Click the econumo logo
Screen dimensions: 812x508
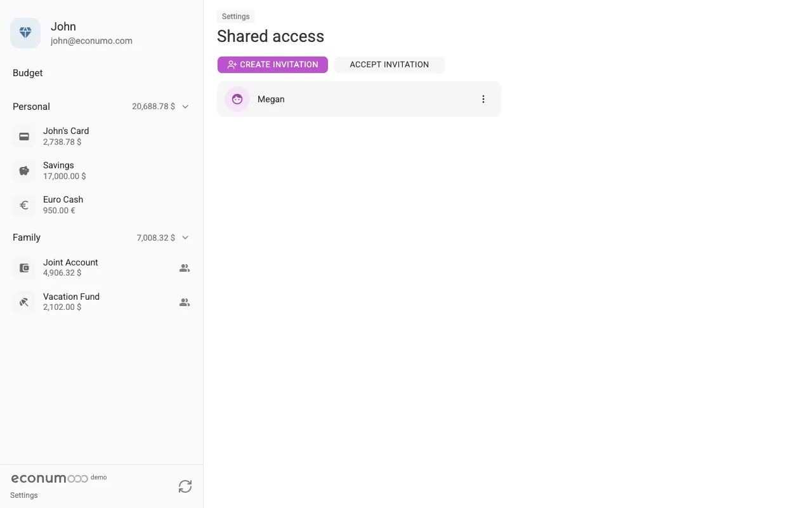(x=49, y=478)
